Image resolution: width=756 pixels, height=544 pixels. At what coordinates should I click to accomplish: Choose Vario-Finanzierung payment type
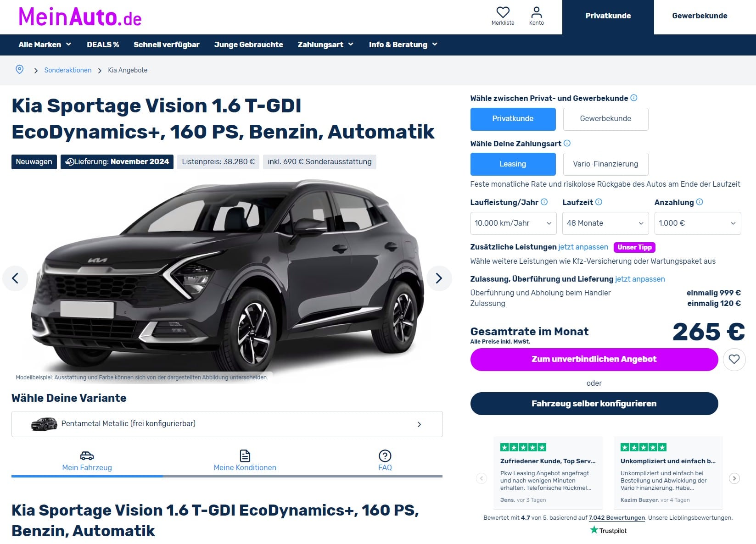pos(605,164)
